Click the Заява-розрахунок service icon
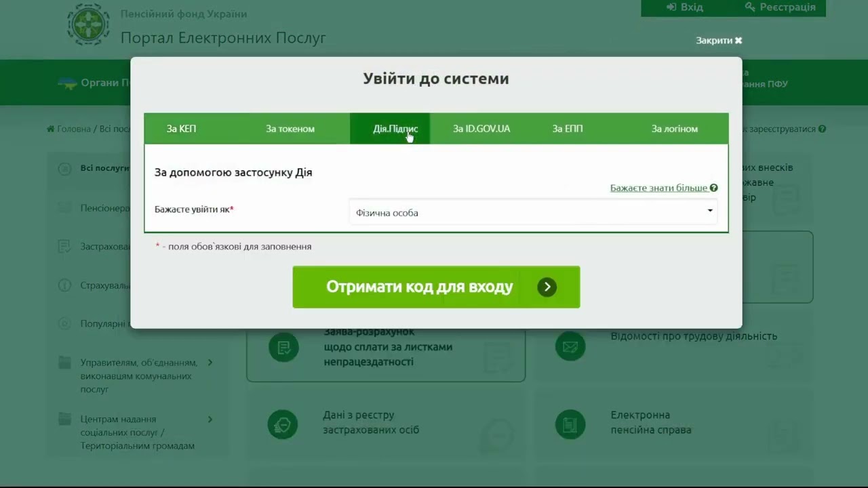The image size is (868, 488). pyautogui.click(x=283, y=348)
